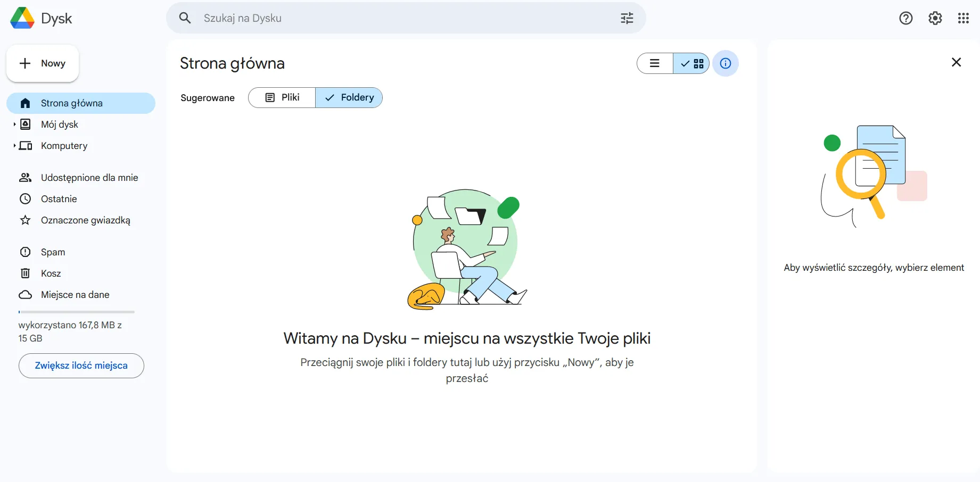
Task: Open Strona główna in sidebar
Action: click(81, 103)
